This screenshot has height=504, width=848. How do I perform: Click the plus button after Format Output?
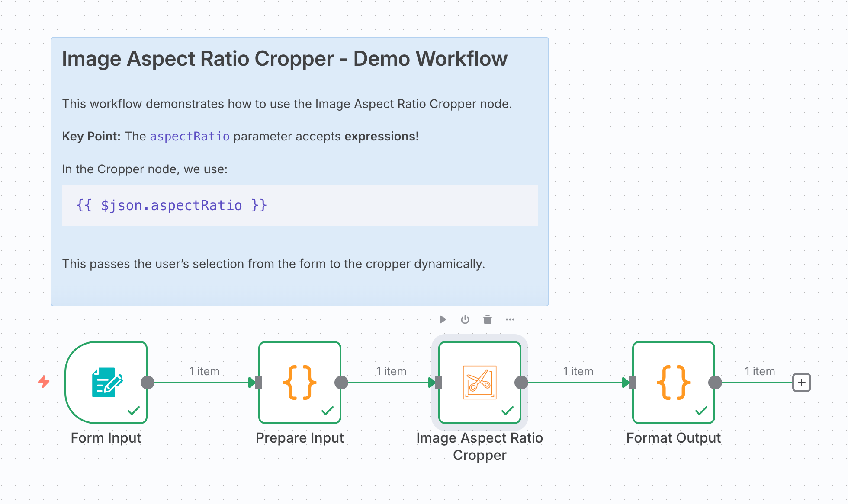click(x=801, y=383)
